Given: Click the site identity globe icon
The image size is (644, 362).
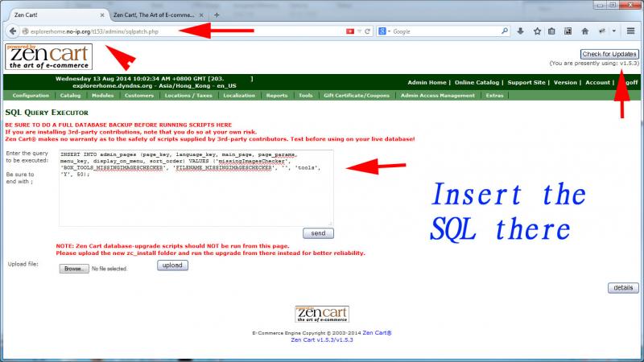Looking at the screenshot, I should 25,31.
